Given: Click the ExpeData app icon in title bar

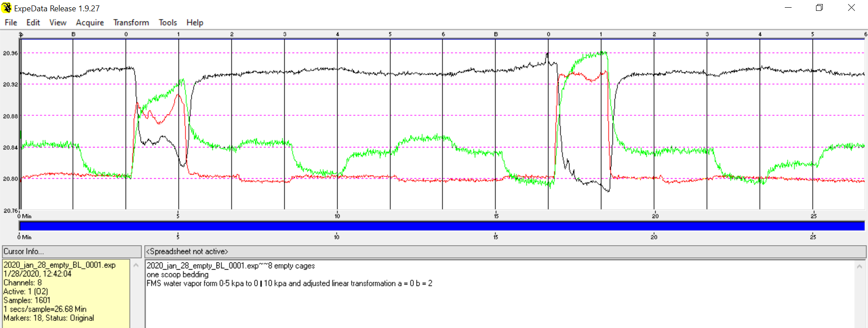Looking at the screenshot, I should tap(7, 8).
